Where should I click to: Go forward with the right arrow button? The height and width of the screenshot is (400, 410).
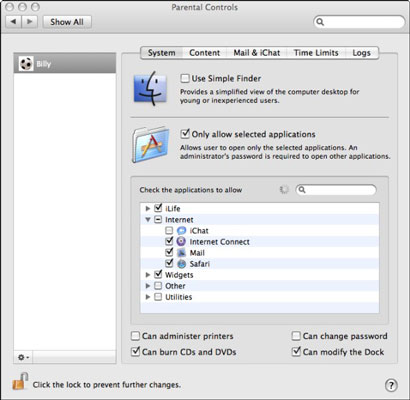(30, 22)
